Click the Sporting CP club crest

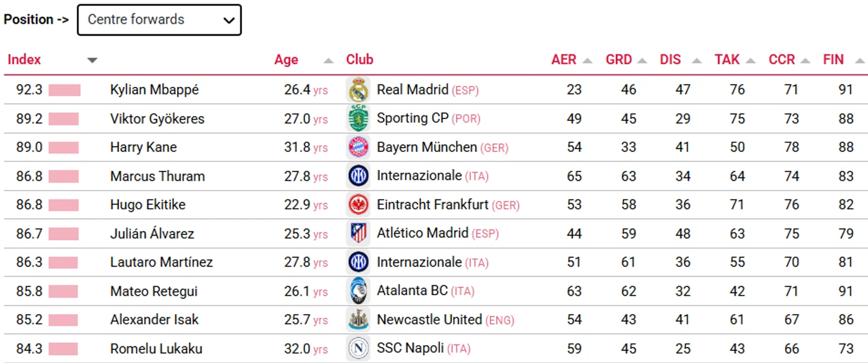click(x=358, y=118)
